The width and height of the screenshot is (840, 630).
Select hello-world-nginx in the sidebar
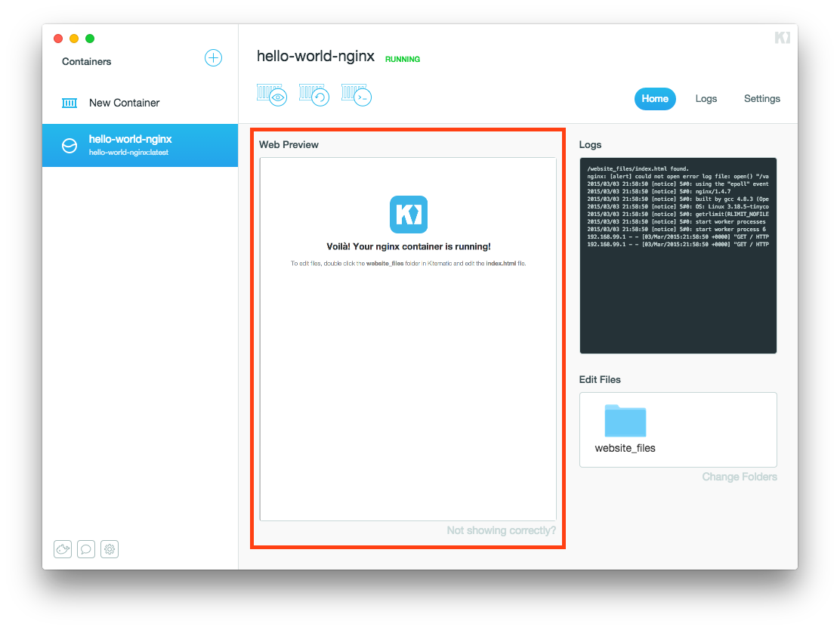click(130, 145)
